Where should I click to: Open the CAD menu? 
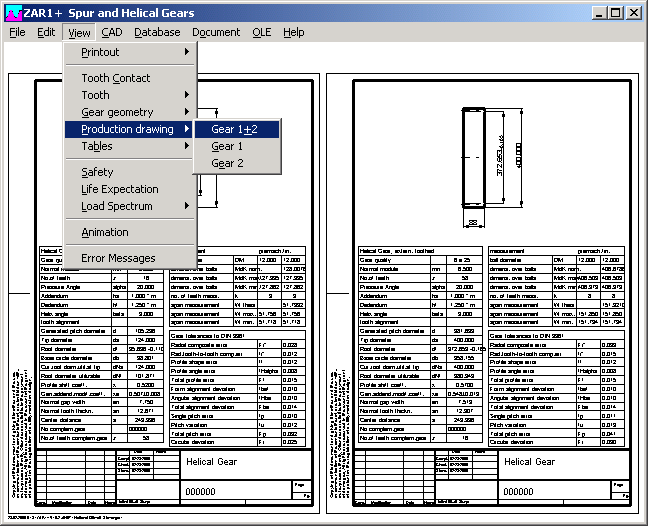click(112, 32)
